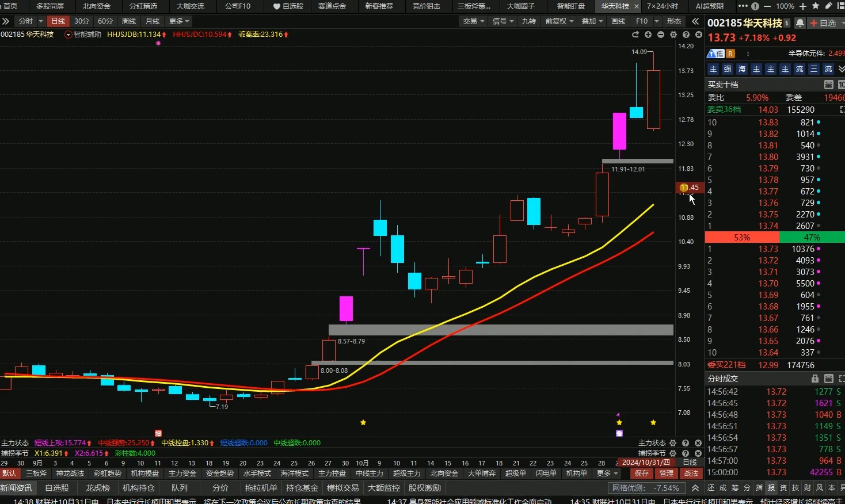Open 主力状态 indicator settings gear
845x504 pixels.
click(673, 443)
